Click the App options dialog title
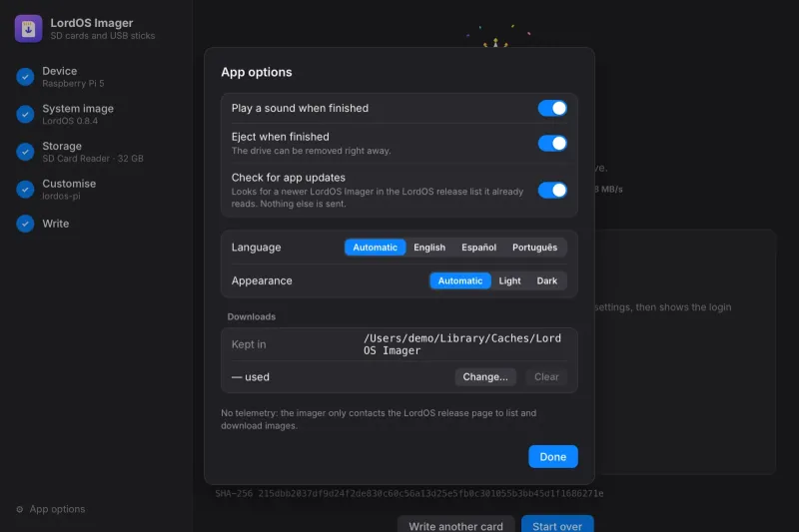Screen dimensions: 799x532 (257, 72)
